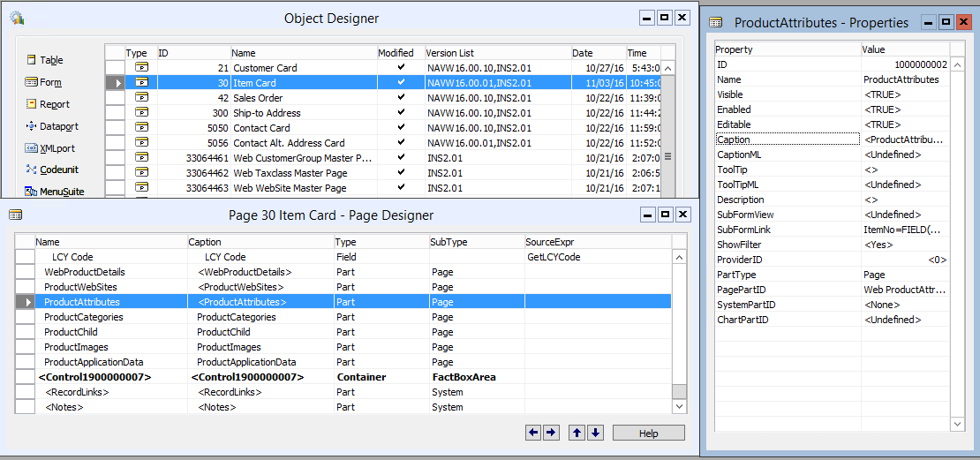
Task: Click the left arrow (unindent) button
Action: tap(532, 433)
